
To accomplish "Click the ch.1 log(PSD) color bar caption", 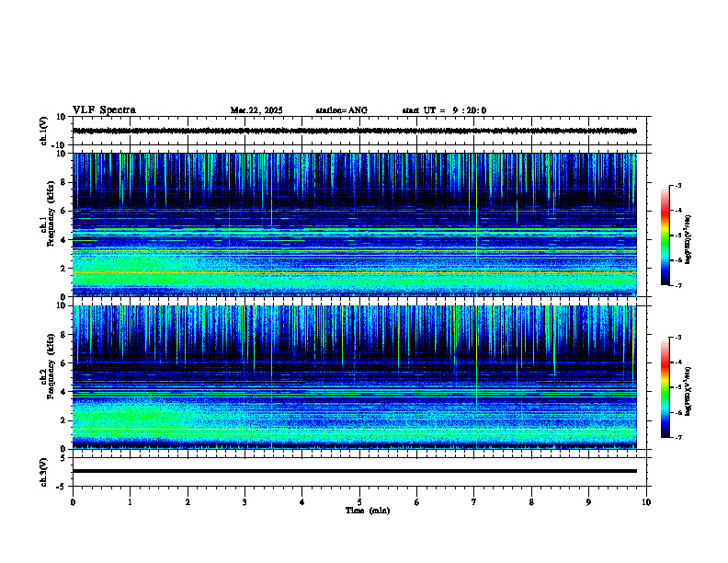I will point(688,239).
